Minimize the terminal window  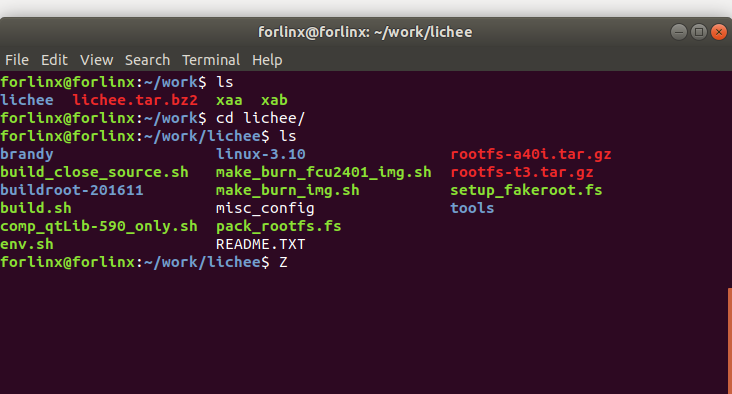[x=679, y=32]
